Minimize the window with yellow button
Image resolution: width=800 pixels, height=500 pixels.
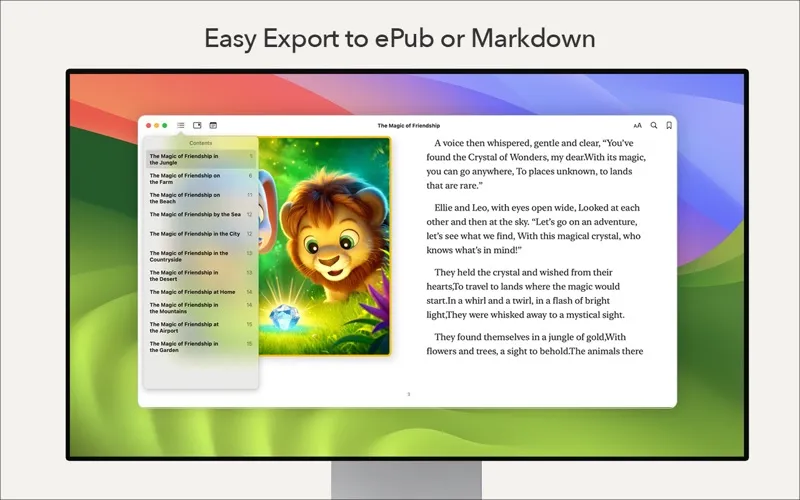click(x=157, y=126)
